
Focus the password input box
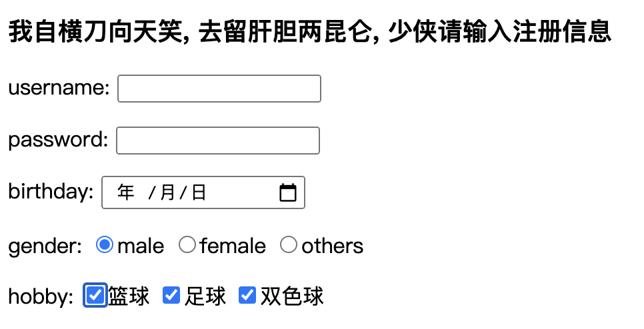[x=218, y=141]
